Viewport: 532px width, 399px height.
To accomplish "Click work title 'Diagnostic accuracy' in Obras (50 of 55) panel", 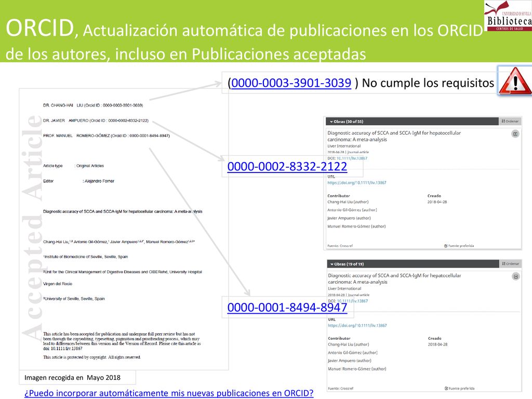I will click(x=394, y=136).
